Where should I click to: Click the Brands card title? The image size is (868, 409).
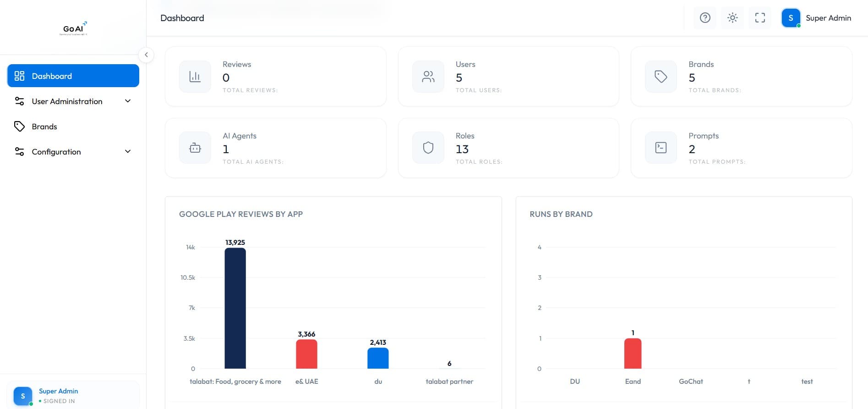[701, 64]
